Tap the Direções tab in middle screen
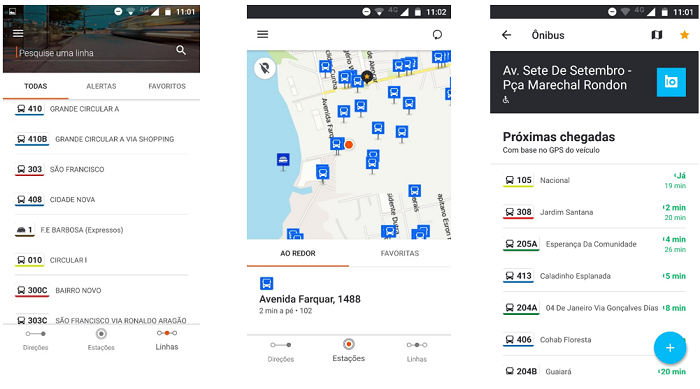 pos(281,351)
